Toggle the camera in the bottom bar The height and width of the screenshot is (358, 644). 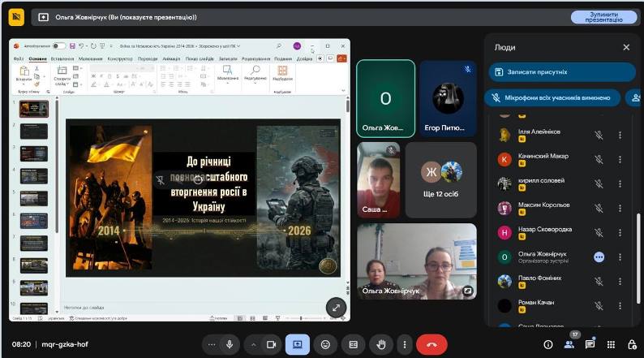[271, 344]
